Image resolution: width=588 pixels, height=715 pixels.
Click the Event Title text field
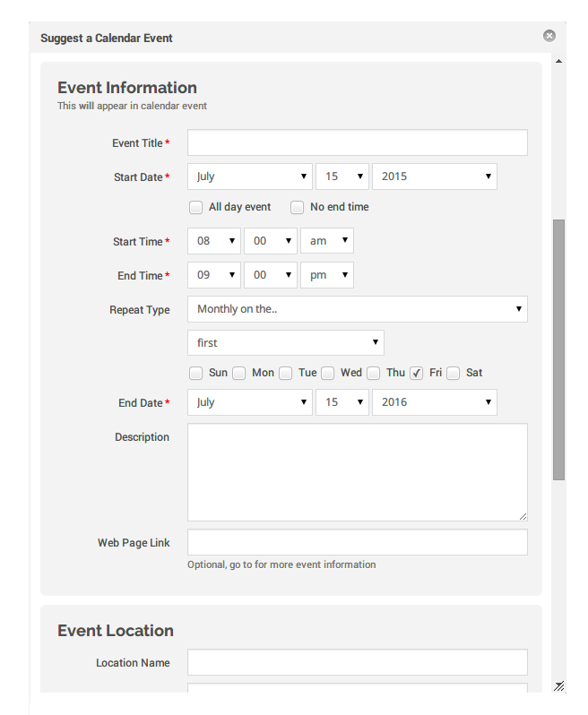coord(357,142)
